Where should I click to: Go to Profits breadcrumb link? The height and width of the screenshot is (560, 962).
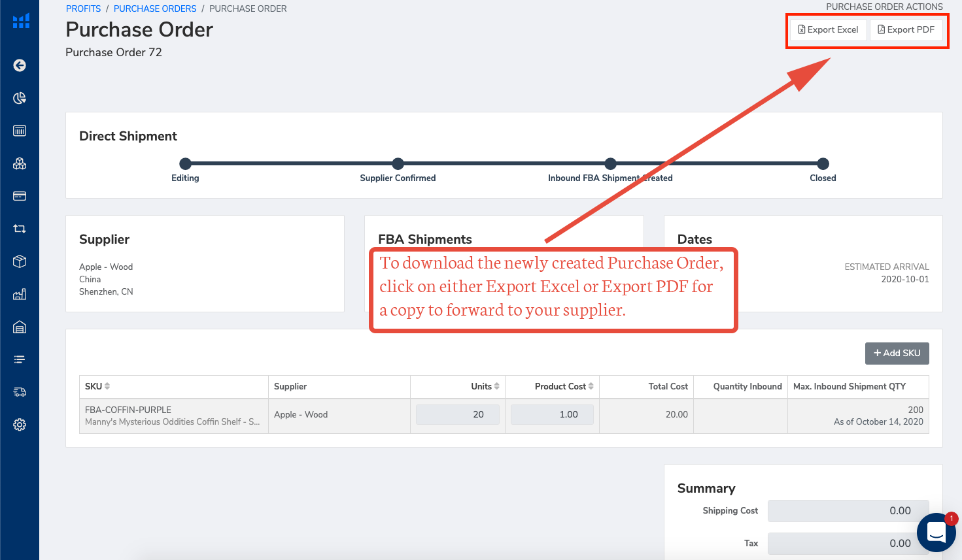tap(83, 8)
